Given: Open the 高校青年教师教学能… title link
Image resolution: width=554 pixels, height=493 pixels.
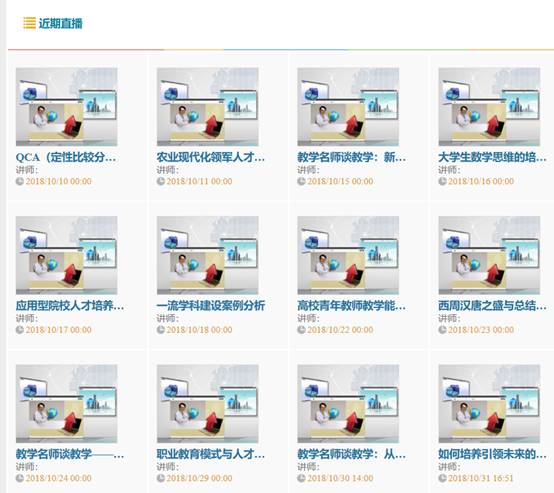Looking at the screenshot, I should pyautogui.click(x=352, y=306).
